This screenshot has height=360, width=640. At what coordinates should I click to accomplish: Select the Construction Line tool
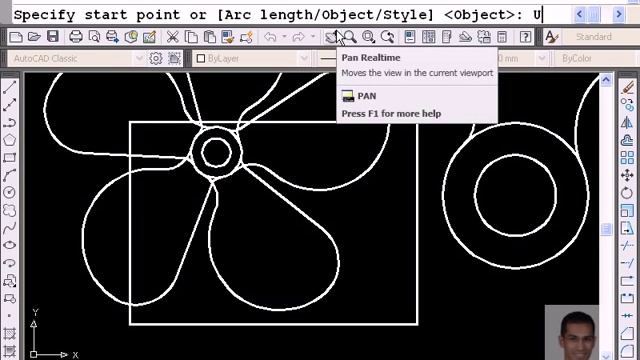pos(9,104)
